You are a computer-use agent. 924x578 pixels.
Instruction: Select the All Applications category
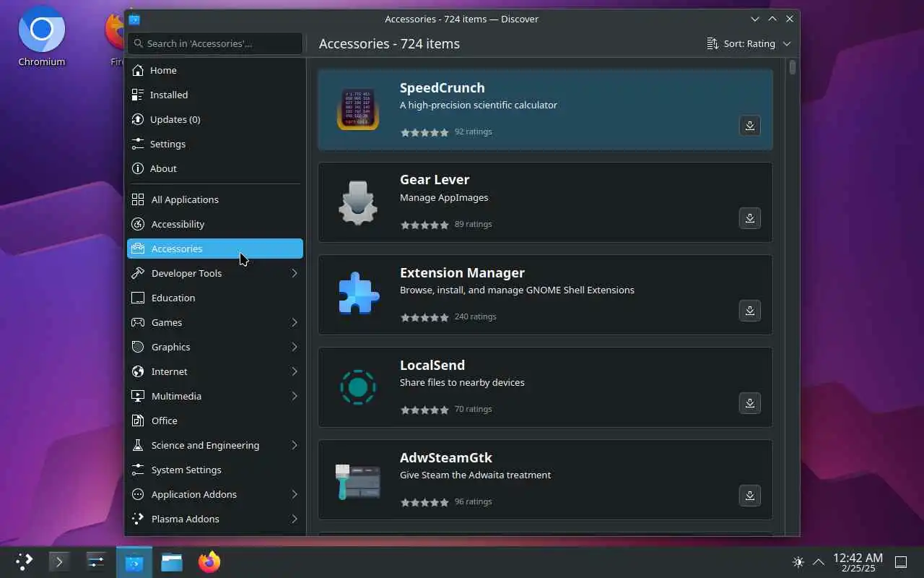click(215, 199)
